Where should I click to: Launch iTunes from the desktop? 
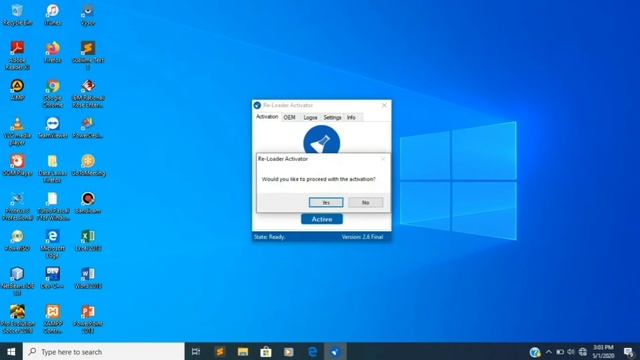[x=53, y=15]
